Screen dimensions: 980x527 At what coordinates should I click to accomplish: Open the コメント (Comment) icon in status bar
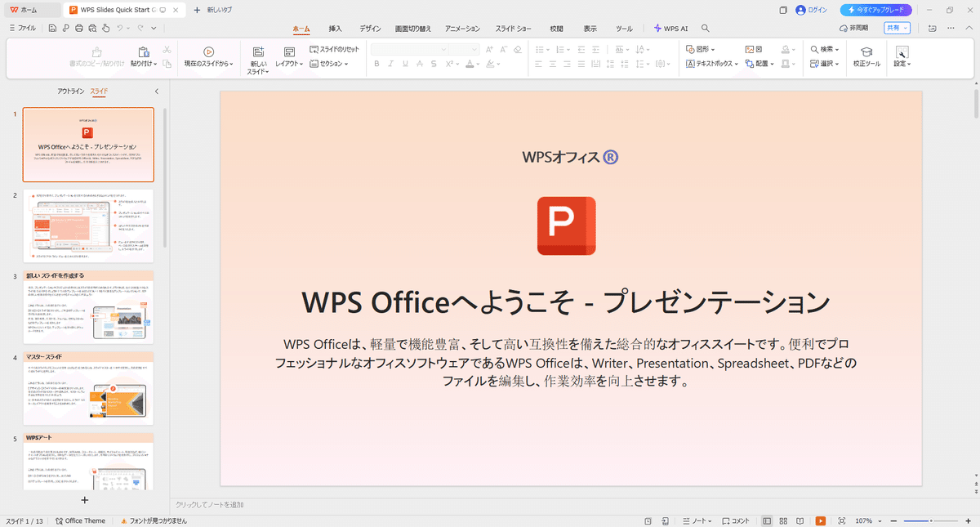(x=734, y=520)
